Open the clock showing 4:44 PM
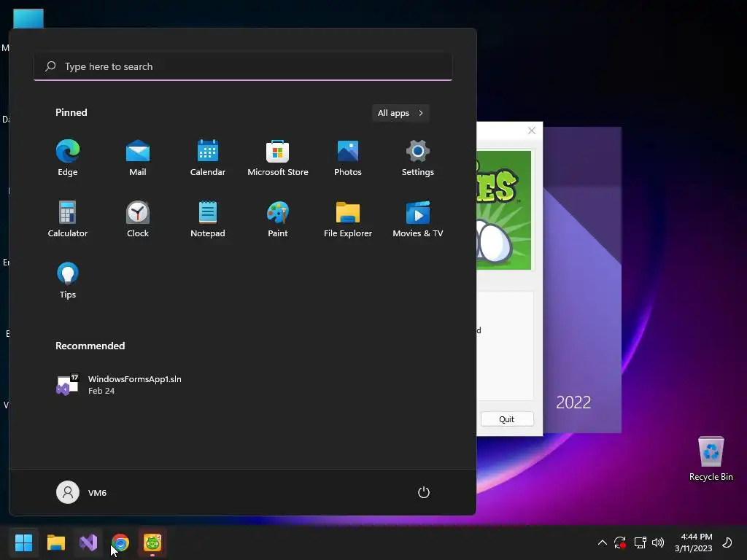Viewport: 747px width, 560px height. (x=693, y=542)
